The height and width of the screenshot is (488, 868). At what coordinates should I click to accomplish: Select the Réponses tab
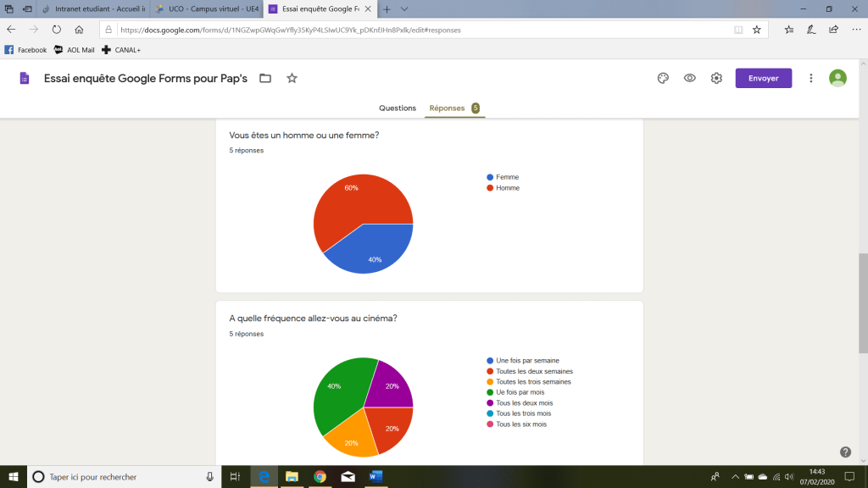[448, 108]
